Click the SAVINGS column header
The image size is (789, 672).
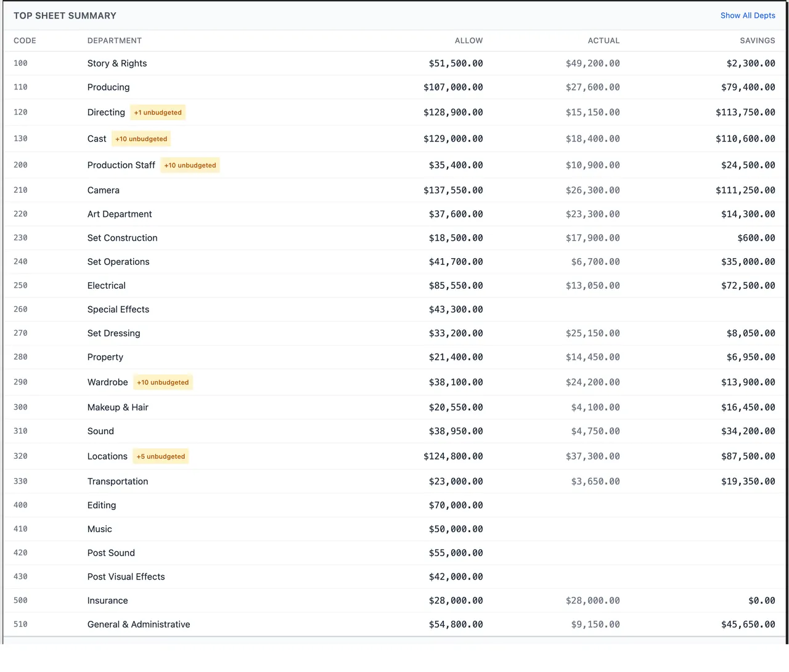[x=758, y=41]
